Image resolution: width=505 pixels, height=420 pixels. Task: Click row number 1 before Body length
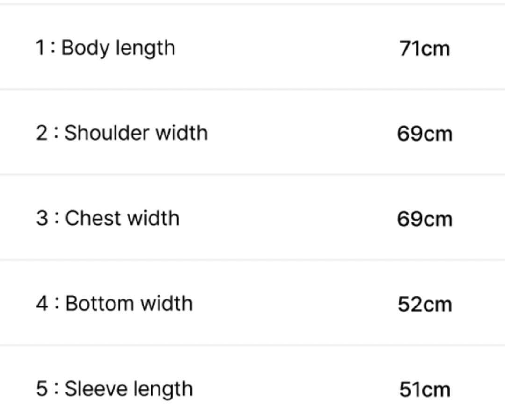pos(40,48)
